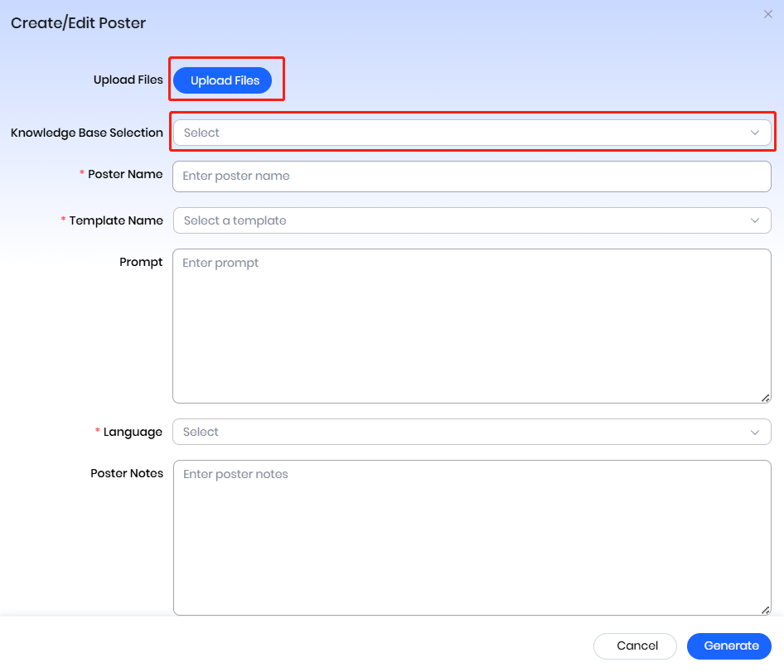
Task: Close the Create/Edit Poster dialog
Action: [x=767, y=14]
